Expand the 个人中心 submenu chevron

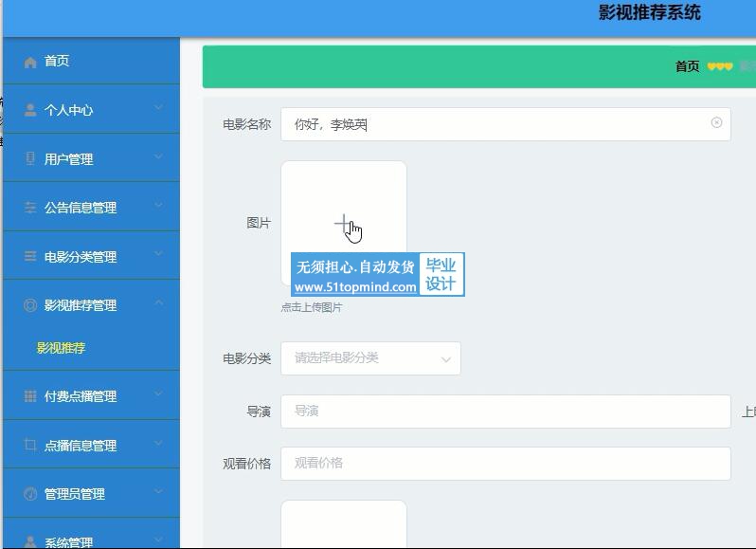tap(158, 108)
